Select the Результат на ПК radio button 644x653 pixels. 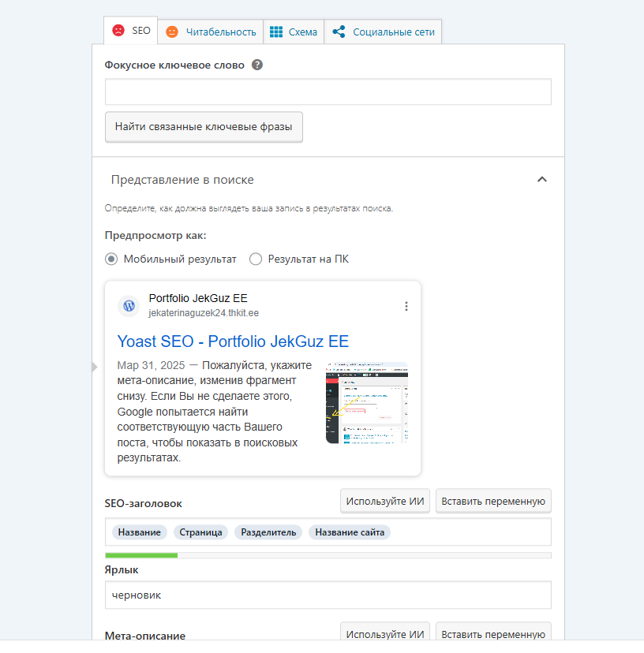(x=256, y=259)
